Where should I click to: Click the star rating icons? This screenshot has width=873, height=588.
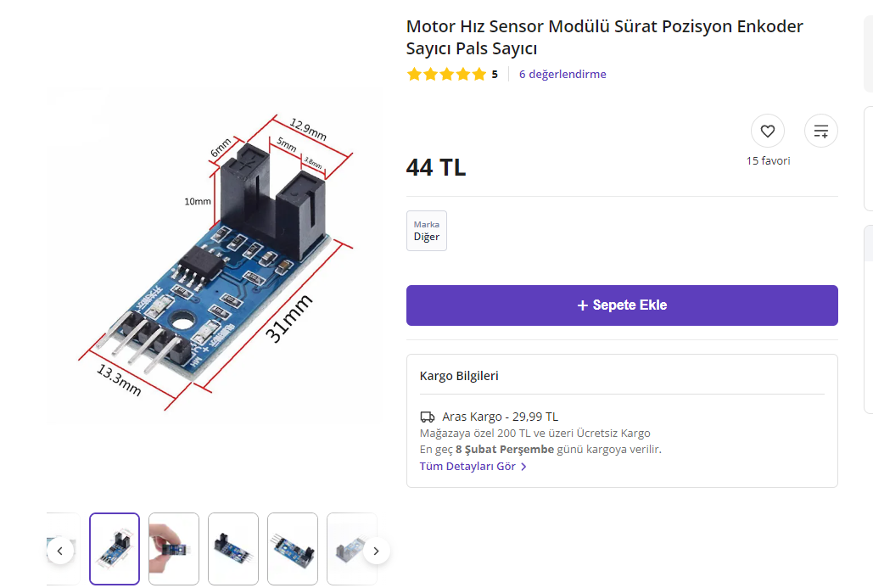point(446,75)
